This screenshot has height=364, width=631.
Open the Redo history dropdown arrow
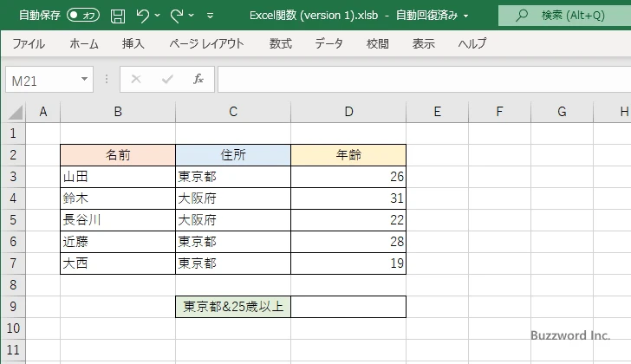click(x=192, y=16)
